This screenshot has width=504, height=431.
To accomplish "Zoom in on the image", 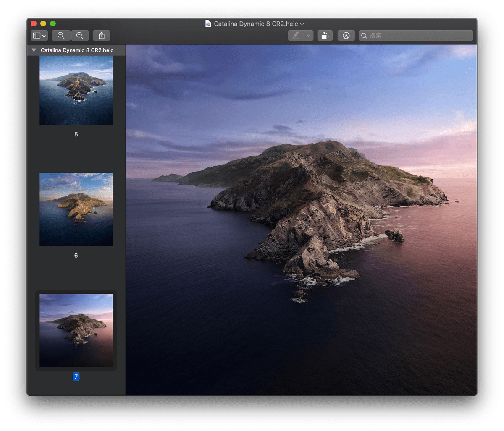I will 80,36.
